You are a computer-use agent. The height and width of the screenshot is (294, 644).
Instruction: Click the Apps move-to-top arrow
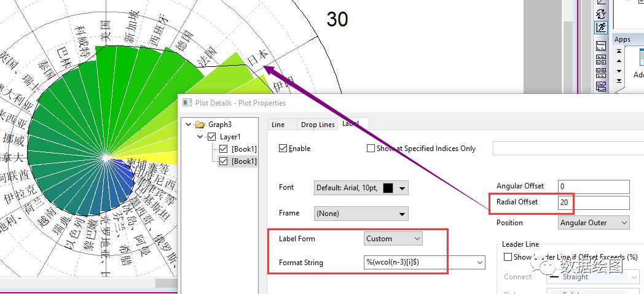tap(619, 52)
